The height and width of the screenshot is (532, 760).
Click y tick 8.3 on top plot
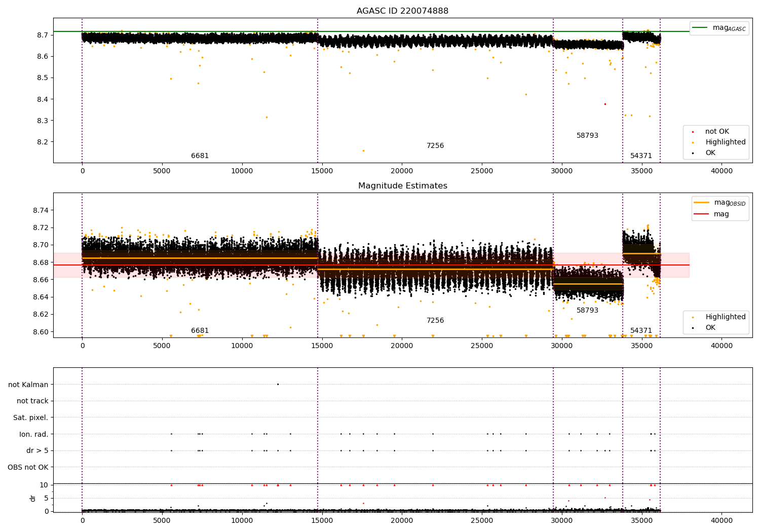(43, 121)
